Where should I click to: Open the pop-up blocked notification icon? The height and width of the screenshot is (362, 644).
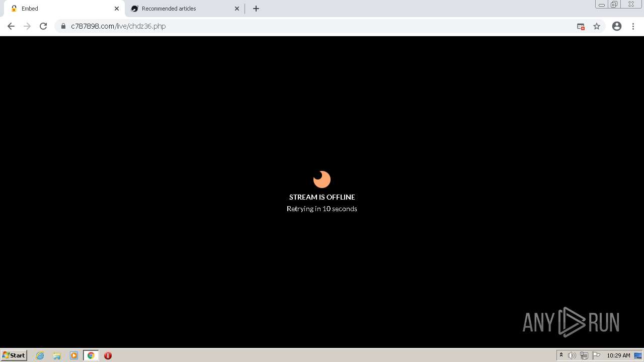coord(581,26)
